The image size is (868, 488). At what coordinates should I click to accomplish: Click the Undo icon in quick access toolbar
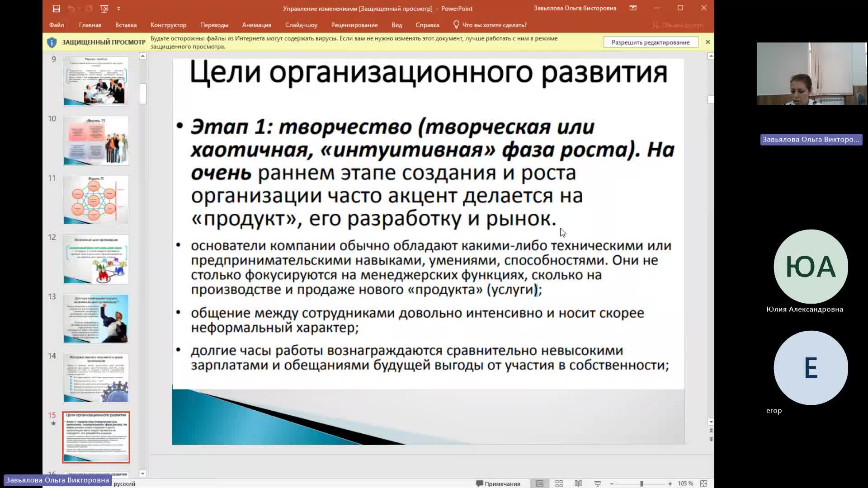pyautogui.click(x=71, y=9)
